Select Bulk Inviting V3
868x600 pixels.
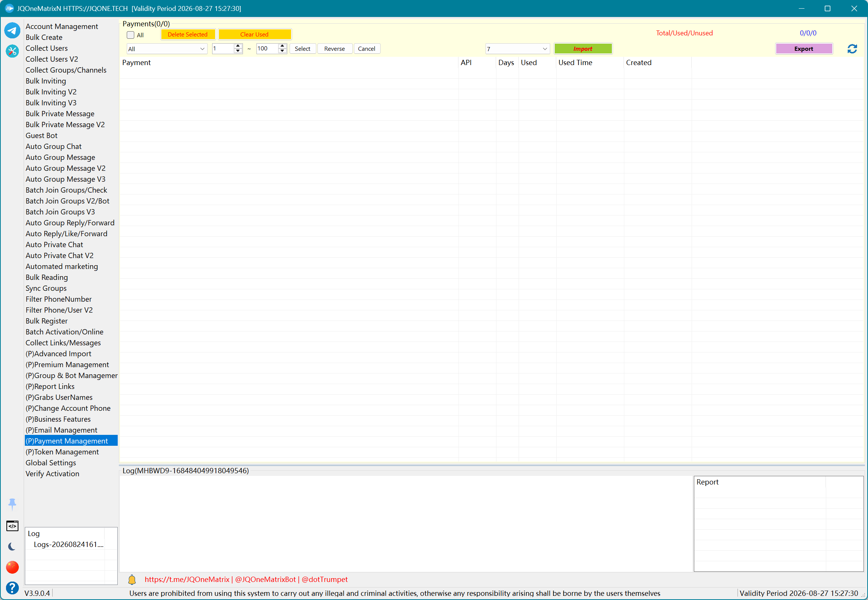51,103
